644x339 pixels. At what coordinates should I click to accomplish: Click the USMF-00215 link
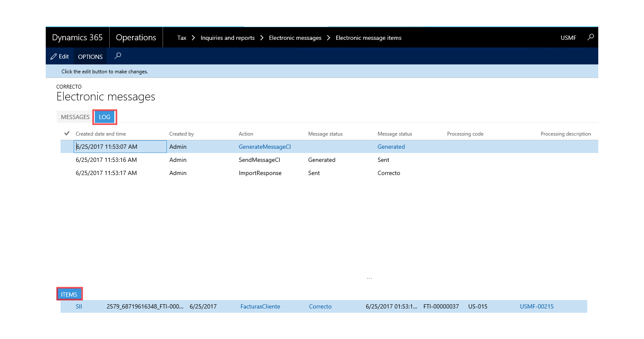[x=537, y=306]
